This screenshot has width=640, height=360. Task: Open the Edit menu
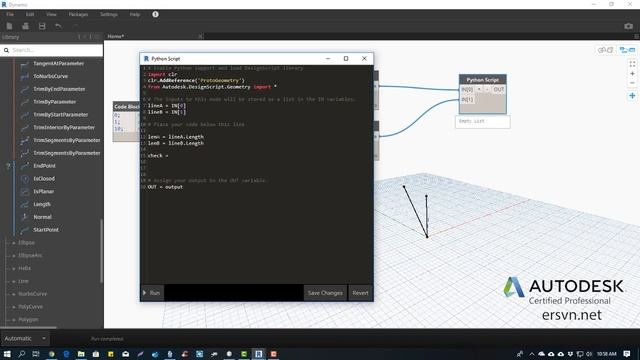click(x=30, y=14)
